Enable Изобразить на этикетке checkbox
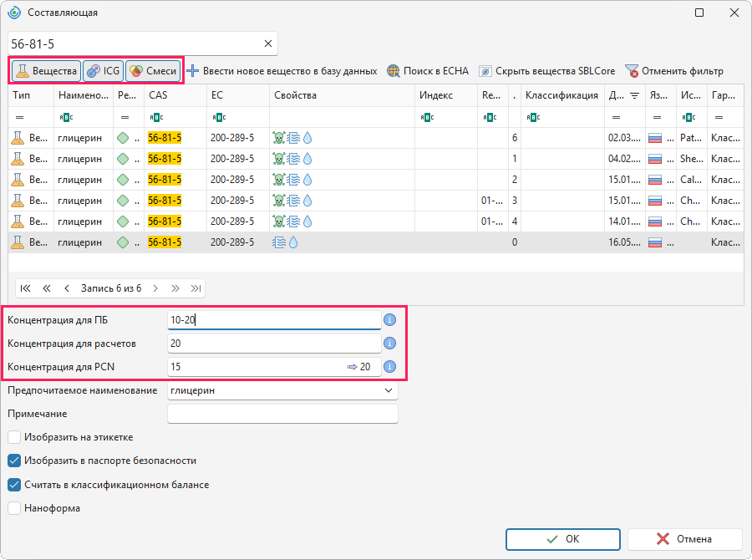 (x=14, y=437)
